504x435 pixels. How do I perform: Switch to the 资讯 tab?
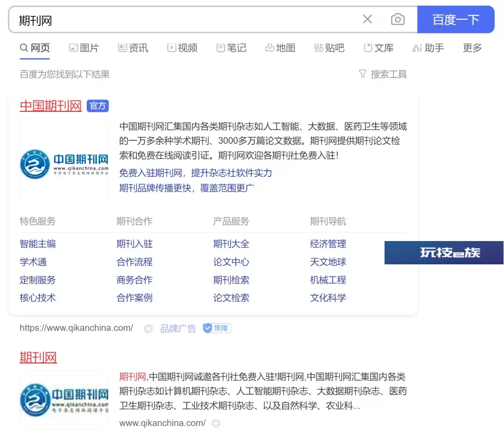133,48
